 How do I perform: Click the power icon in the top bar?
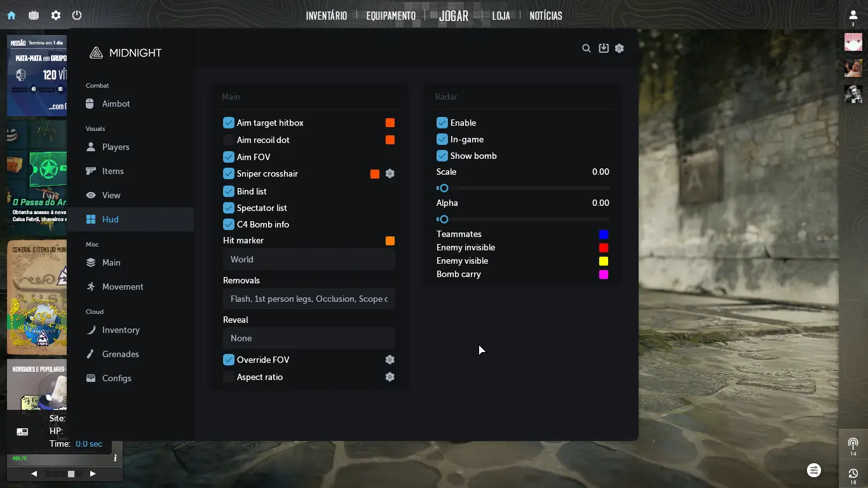(x=77, y=15)
